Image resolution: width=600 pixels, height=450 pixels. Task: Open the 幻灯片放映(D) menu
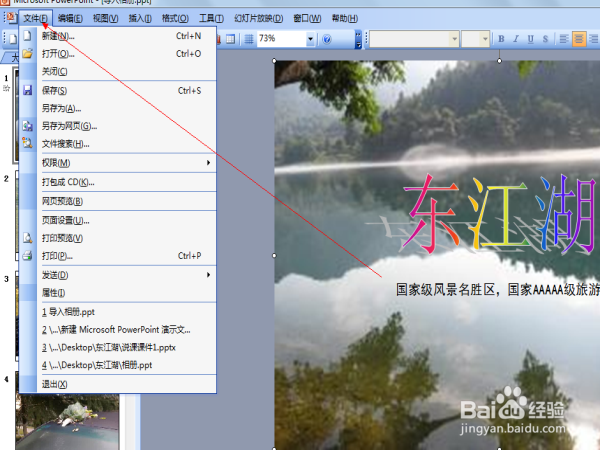(x=259, y=18)
